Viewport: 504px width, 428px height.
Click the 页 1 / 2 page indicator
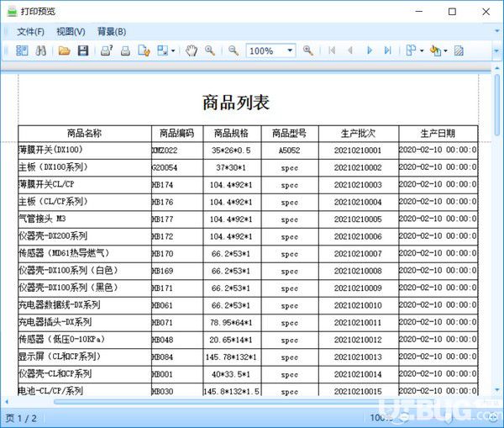point(21,419)
